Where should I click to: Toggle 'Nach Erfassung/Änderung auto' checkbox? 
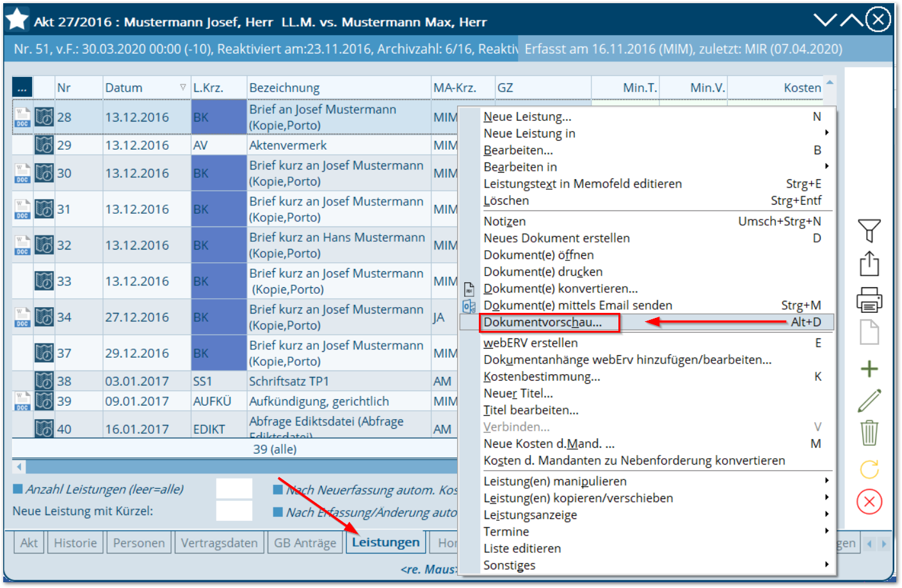coord(278,512)
